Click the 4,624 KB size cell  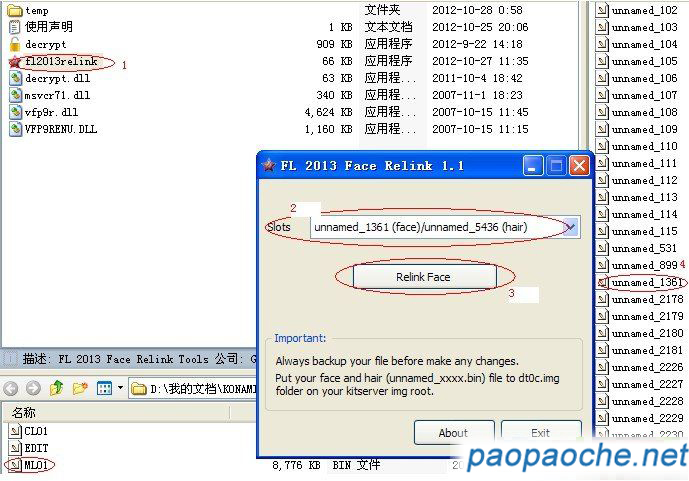(329, 112)
